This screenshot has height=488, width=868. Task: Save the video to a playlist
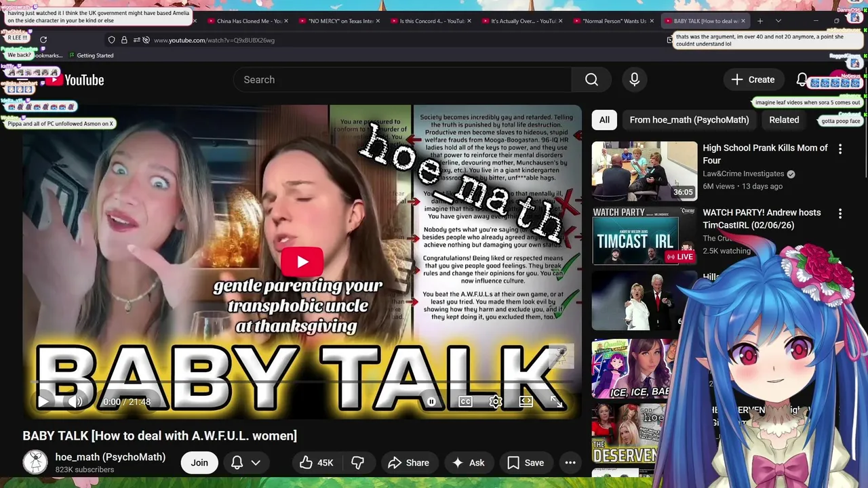526,462
